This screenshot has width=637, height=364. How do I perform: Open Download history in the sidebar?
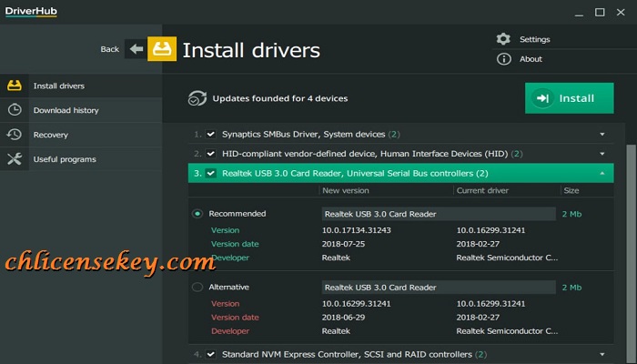click(81, 110)
